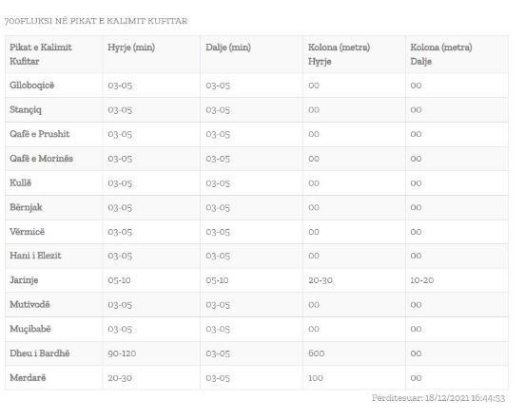Click the Mutivodë row name
This screenshot has width=525, height=420.
pos(29,305)
